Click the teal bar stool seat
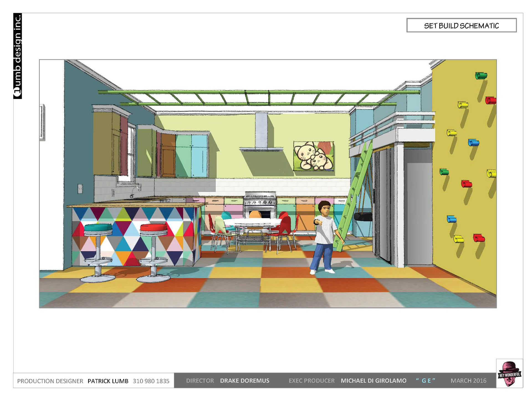The width and height of the screenshot is (532, 399). [98, 228]
